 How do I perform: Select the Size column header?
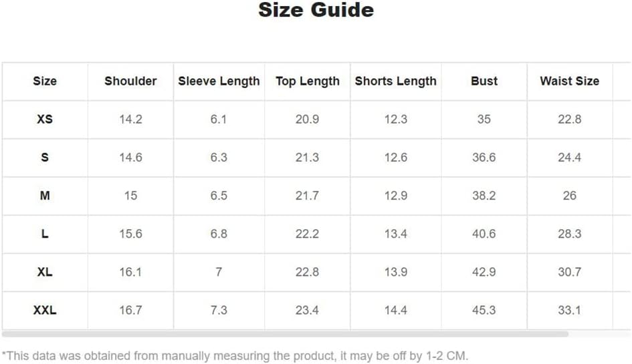coord(45,81)
